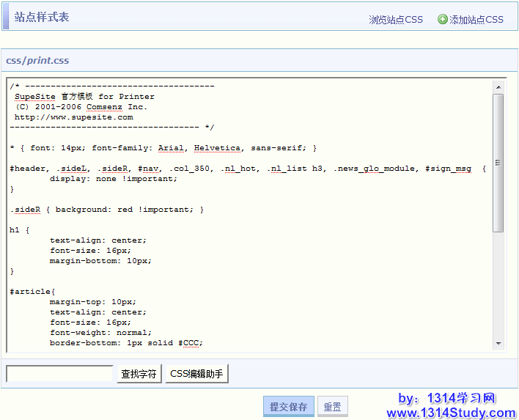
Task: Place cursor on the http://www.supesite.com line
Action: [x=73, y=117]
